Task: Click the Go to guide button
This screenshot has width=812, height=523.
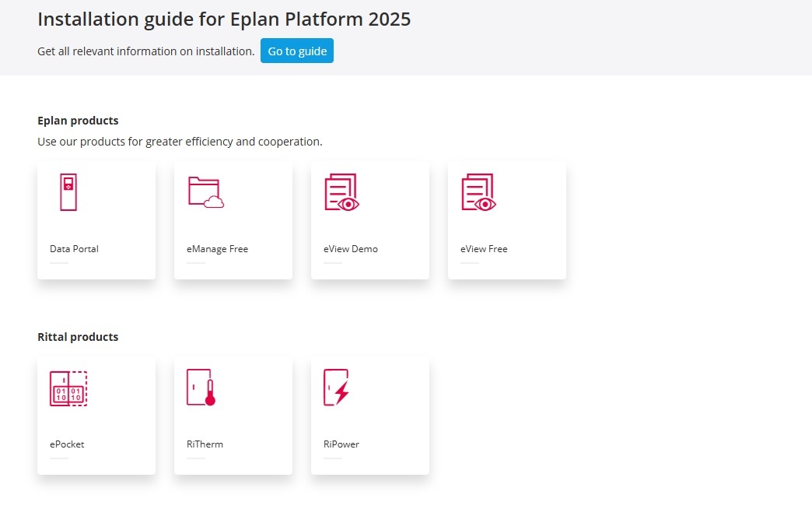Action: point(296,50)
